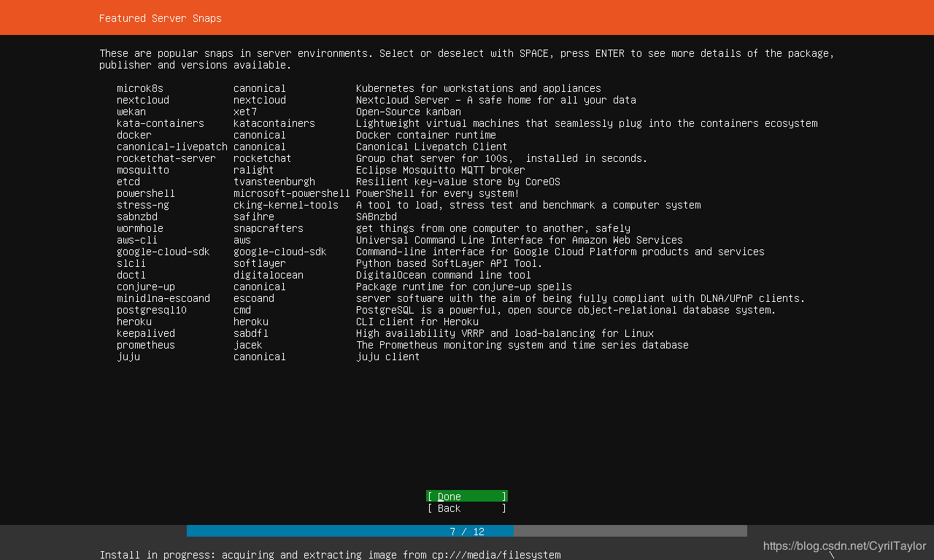Click the "CLI client for Heroku" description
The height and width of the screenshot is (560, 934).
point(417,322)
